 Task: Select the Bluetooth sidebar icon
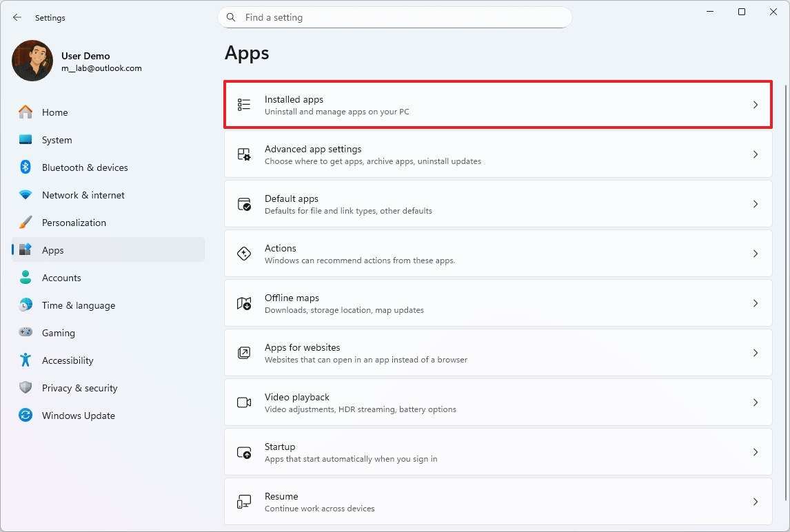pyautogui.click(x=25, y=167)
